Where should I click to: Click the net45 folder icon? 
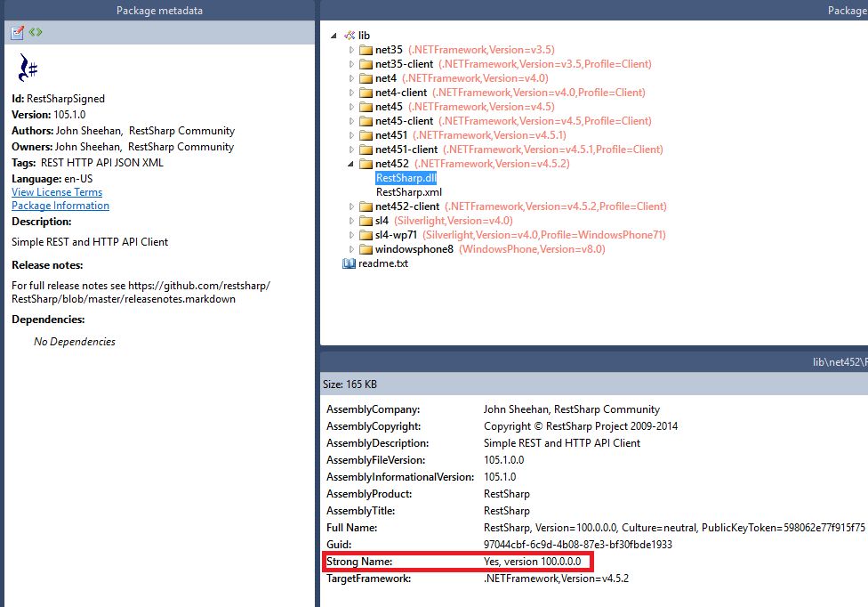[x=366, y=107]
